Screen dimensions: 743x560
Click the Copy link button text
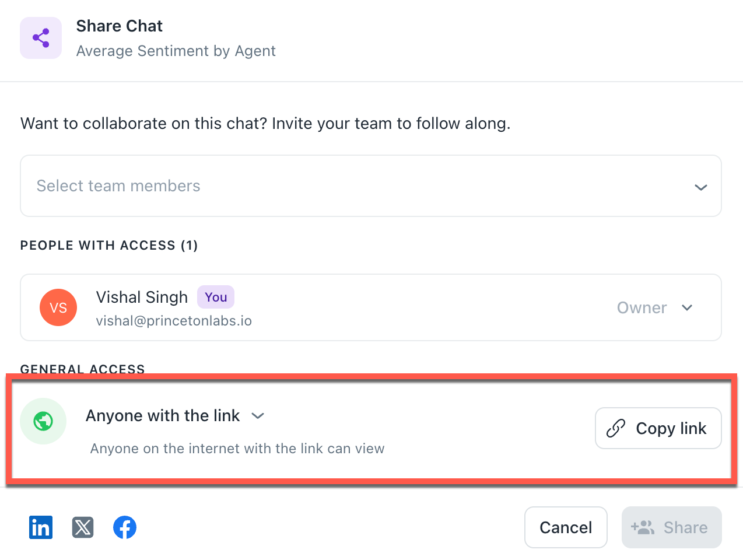671,428
